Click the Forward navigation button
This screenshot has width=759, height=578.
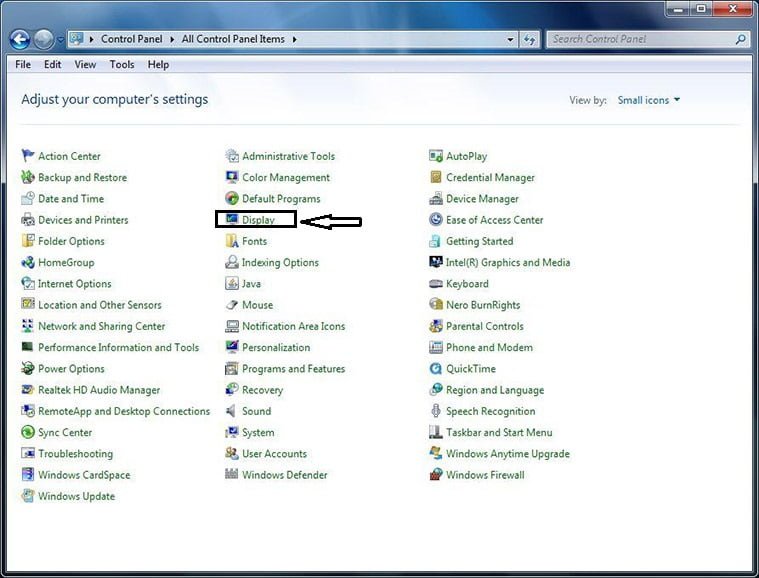point(44,39)
